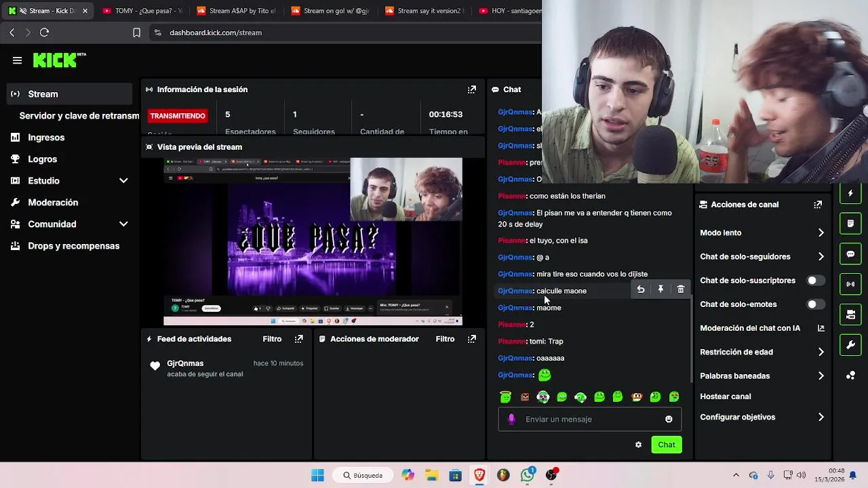Click the microphone icon in message box
This screenshot has height=488, width=868.
(x=511, y=420)
